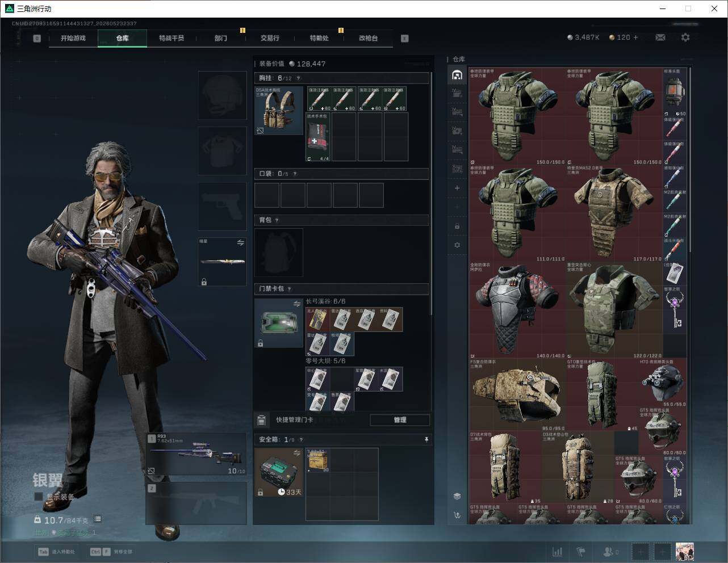This screenshot has width=728, height=563.
Task: Select the empty weapon slot 2
Action: (196, 503)
